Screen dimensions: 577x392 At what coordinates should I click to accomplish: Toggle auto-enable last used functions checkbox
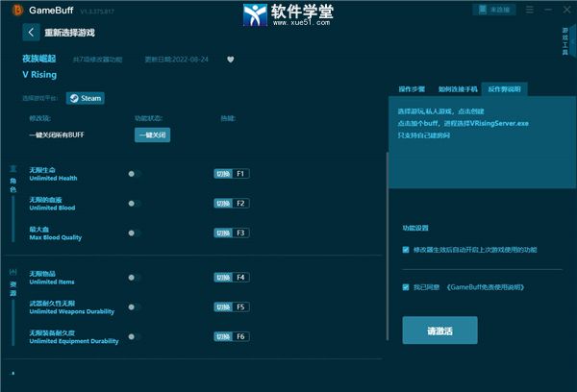coord(406,250)
